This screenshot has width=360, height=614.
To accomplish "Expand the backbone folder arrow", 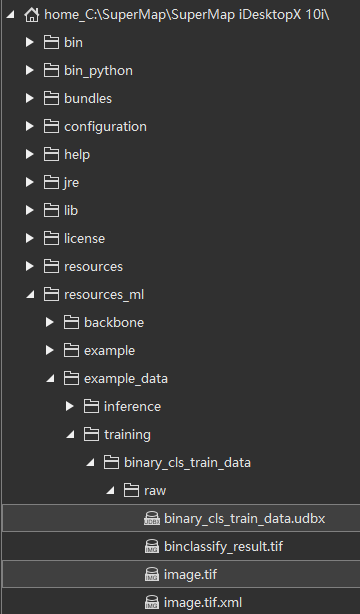I will click(49, 322).
